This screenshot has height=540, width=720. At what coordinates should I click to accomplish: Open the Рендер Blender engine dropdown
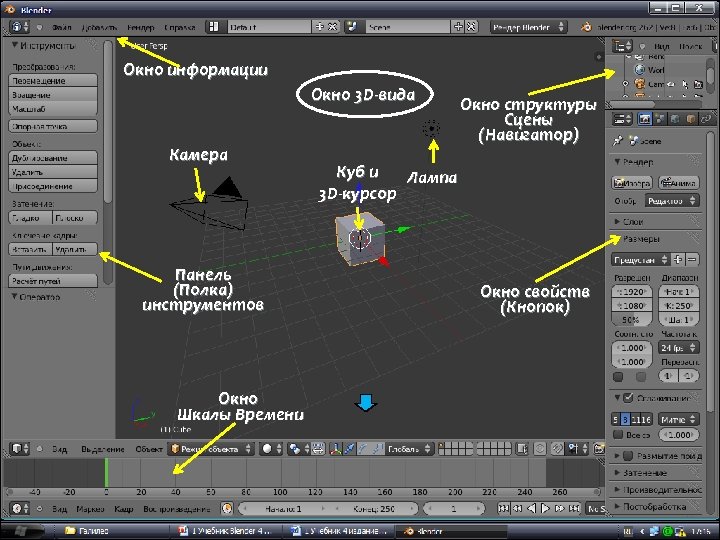click(528, 27)
